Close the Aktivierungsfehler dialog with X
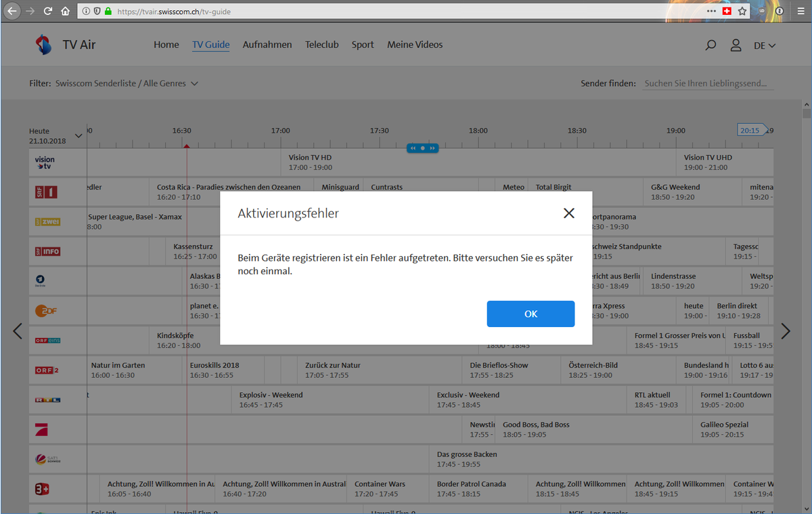The height and width of the screenshot is (514, 812). [569, 213]
